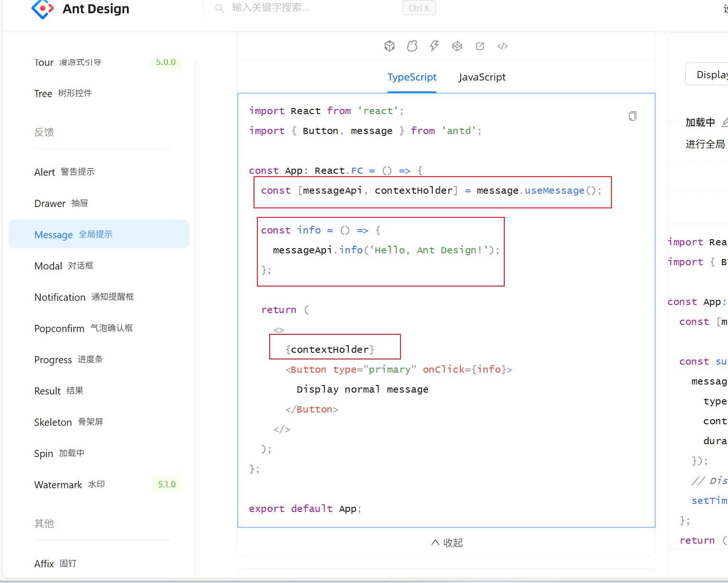Click search magnifier icon
Viewport: 728px width, 583px height.
219,8
